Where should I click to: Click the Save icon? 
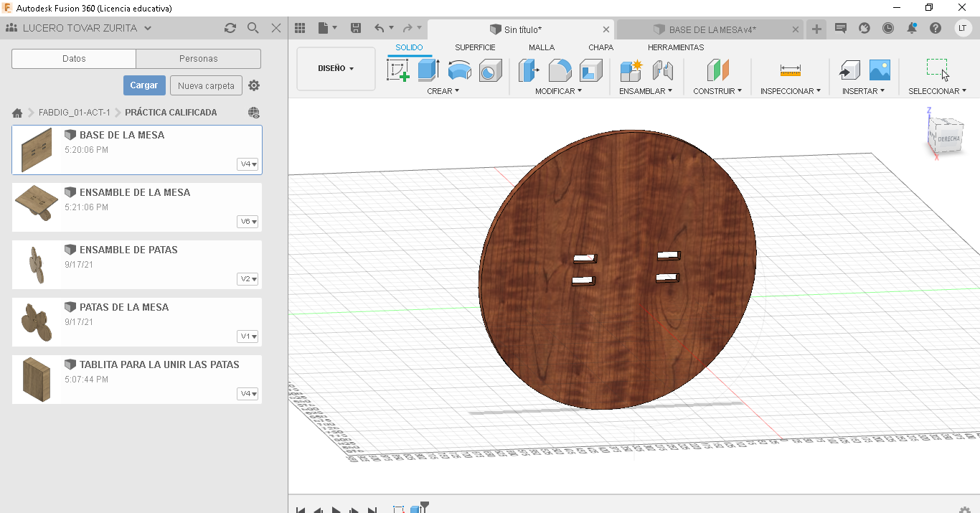[355, 28]
